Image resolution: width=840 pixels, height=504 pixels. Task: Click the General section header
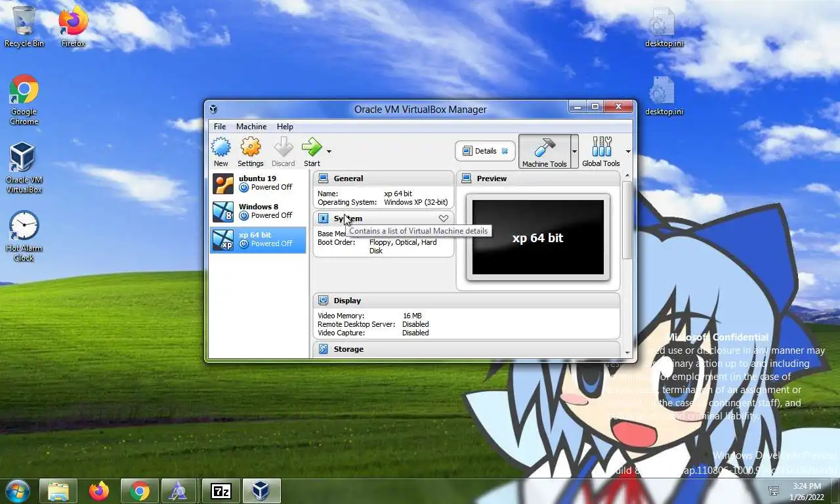383,178
